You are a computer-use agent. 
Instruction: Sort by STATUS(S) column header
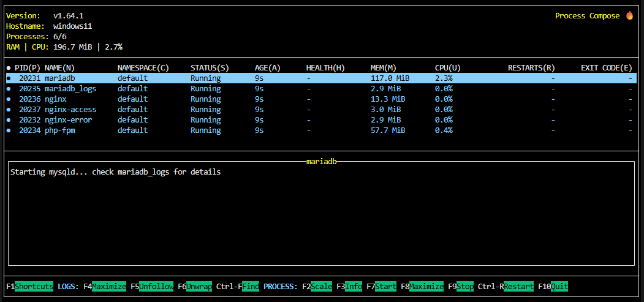[x=210, y=68]
